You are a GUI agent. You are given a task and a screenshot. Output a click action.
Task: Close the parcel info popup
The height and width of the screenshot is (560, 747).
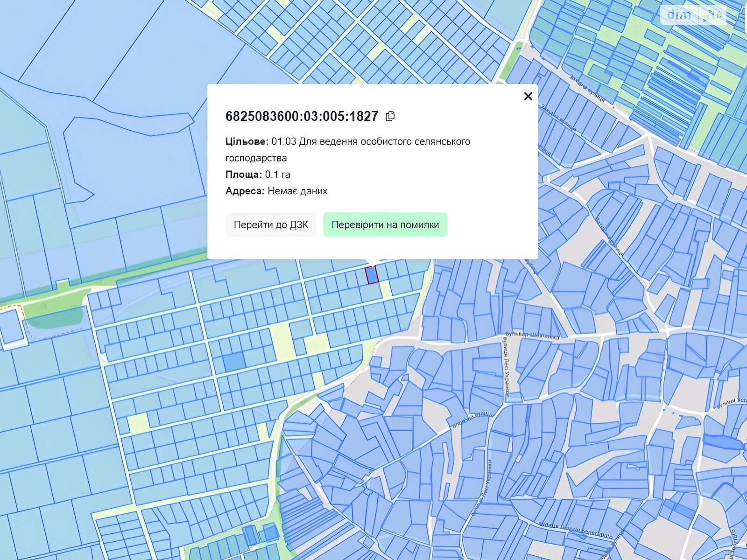click(x=528, y=96)
